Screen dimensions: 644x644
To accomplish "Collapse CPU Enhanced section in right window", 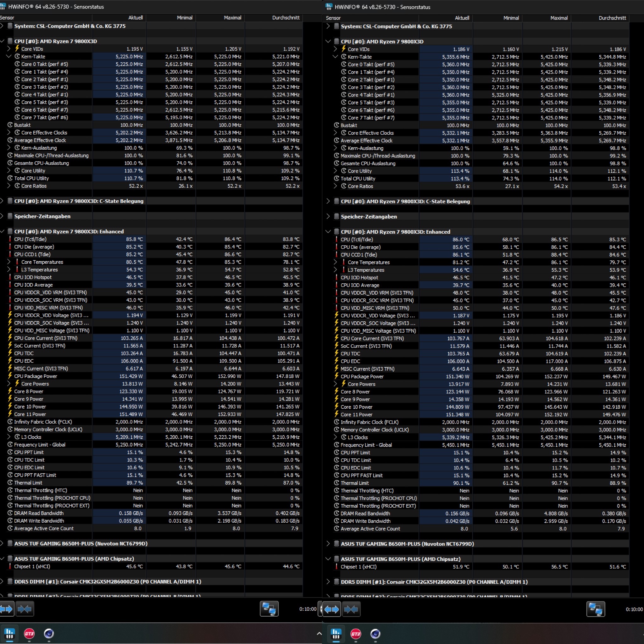I will point(328,232).
